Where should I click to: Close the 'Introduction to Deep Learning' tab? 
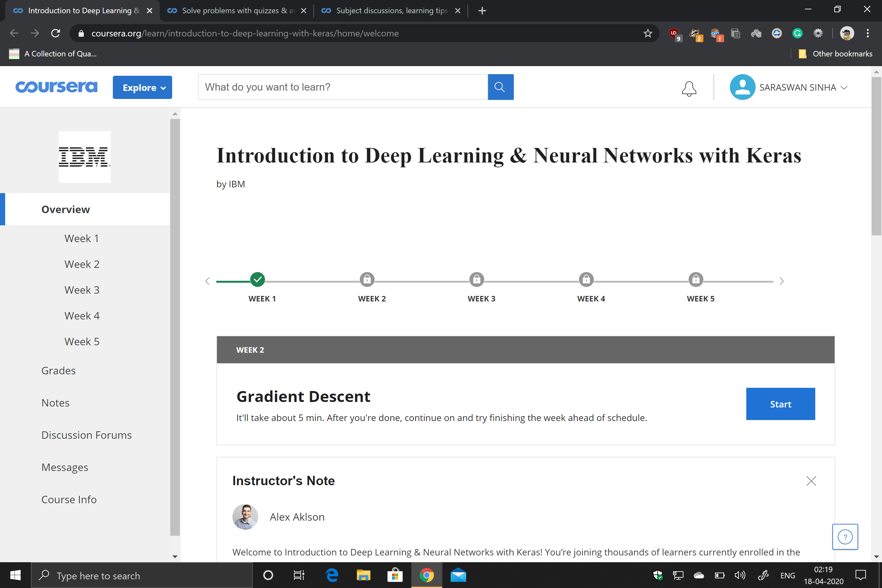tap(150, 11)
